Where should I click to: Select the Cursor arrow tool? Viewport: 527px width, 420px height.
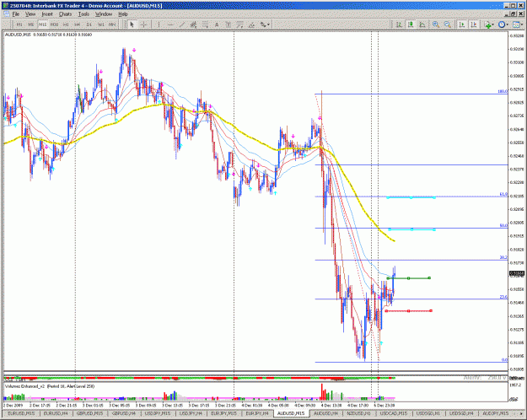[132, 24]
